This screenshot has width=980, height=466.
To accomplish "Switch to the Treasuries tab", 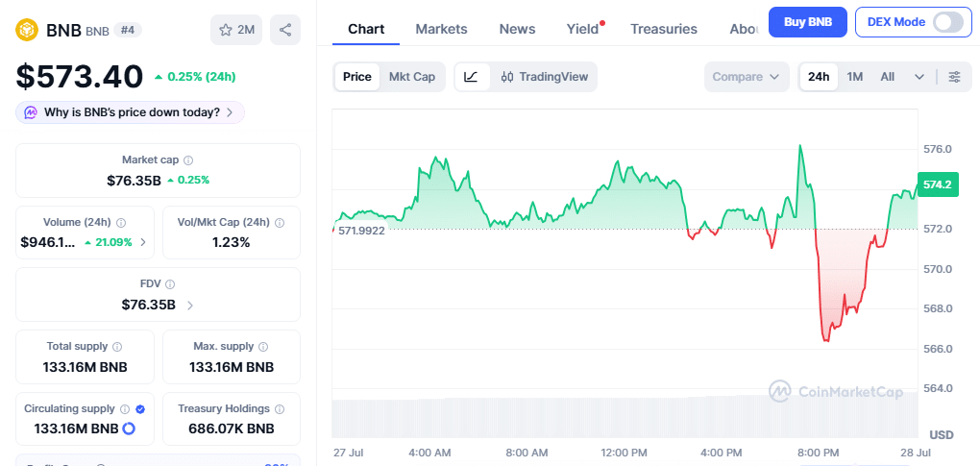I will click(x=664, y=29).
